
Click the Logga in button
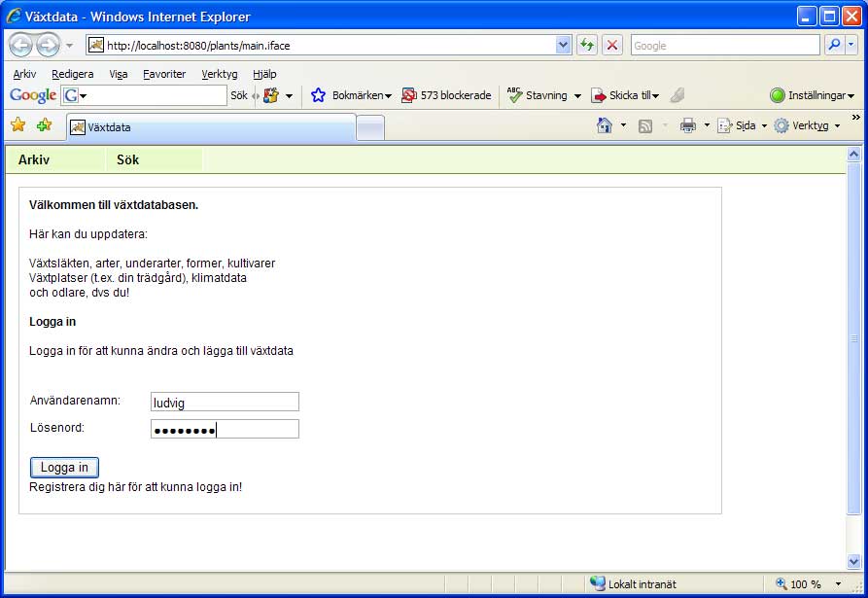pyautogui.click(x=64, y=468)
